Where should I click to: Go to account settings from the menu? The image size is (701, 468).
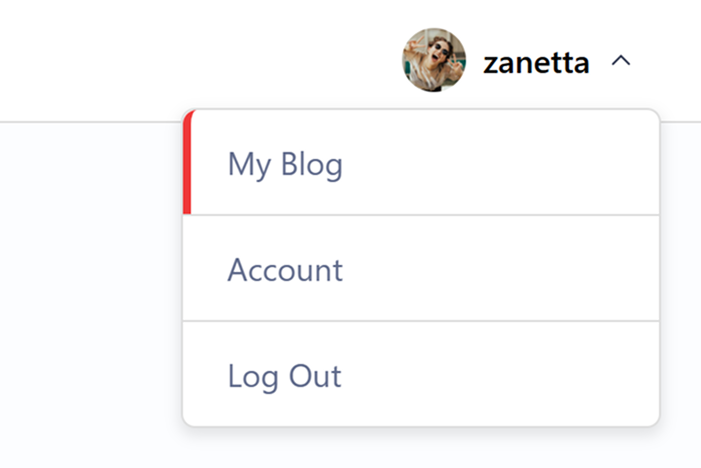coord(420,269)
